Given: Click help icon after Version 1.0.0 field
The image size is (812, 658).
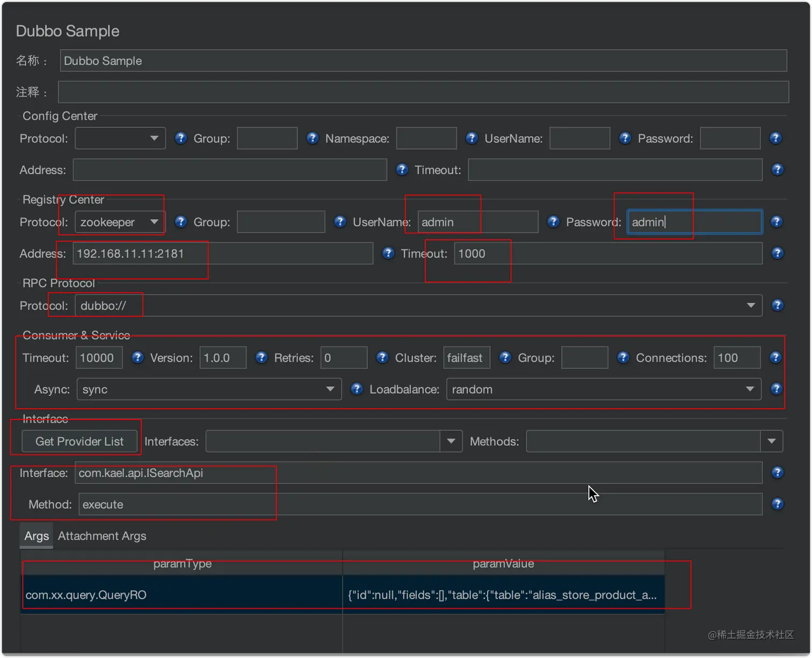Looking at the screenshot, I should tap(262, 358).
